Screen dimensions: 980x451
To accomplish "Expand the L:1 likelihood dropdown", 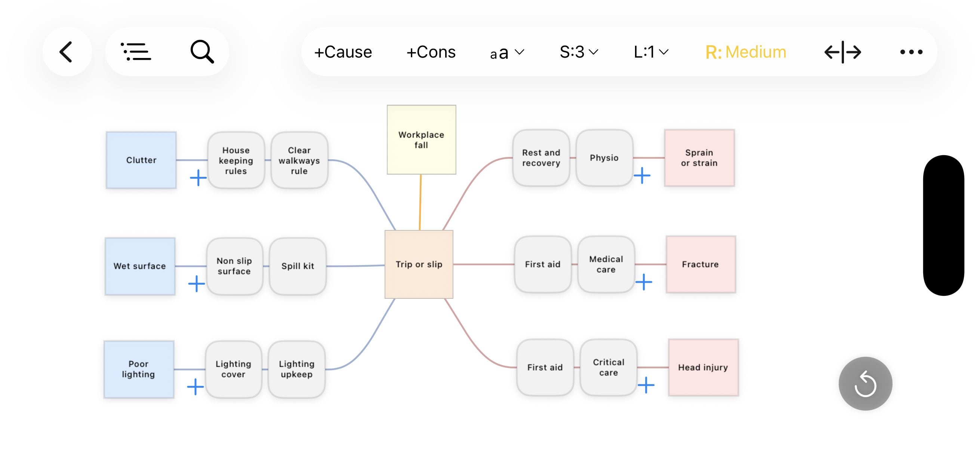I will pyautogui.click(x=651, y=52).
